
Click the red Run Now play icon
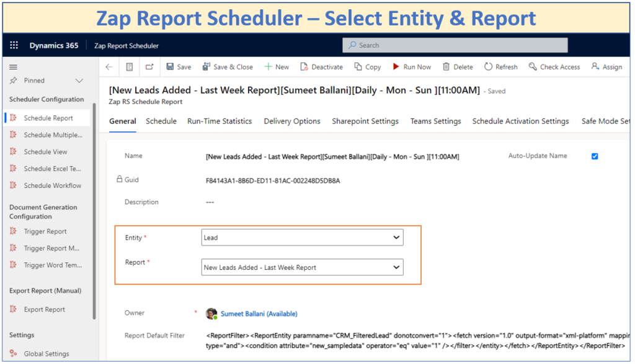coord(396,66)
